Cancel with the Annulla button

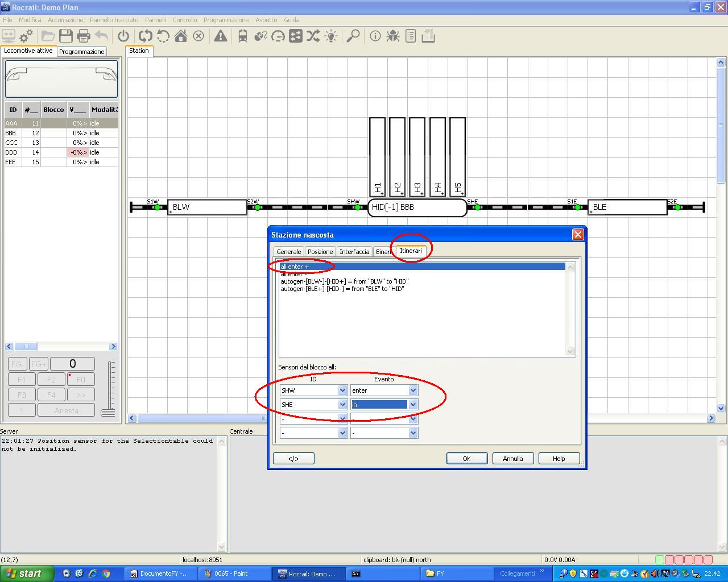click(513, 459)
